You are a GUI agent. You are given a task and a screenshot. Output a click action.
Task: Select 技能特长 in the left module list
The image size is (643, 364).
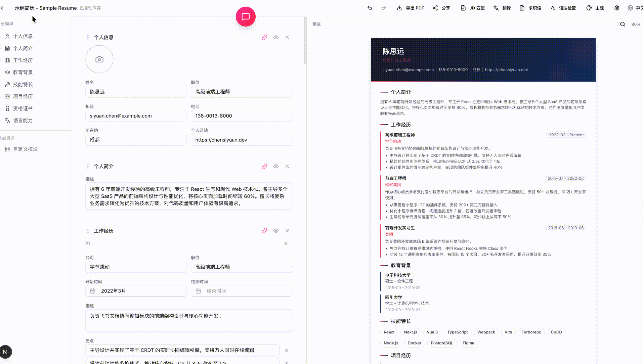pyautogui.click(x=23, y=84)
